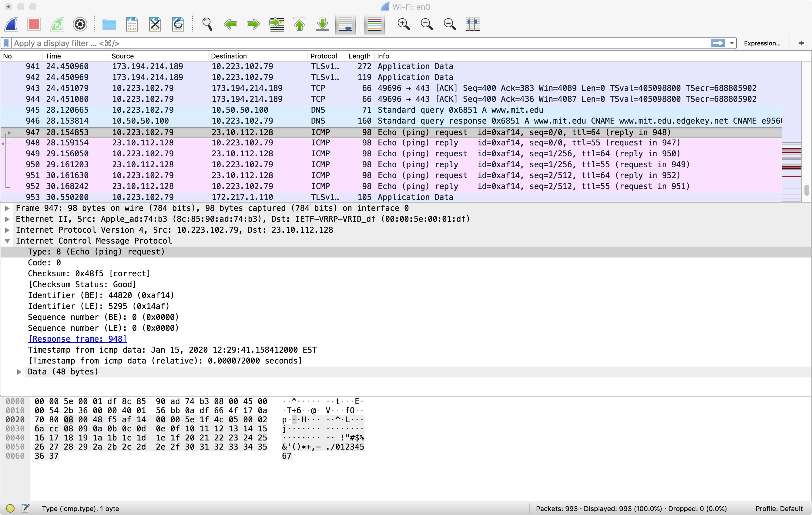Select packet 951 echo request seq=2/512
This screenshot has height=515, width=812.
coord(391,175)
